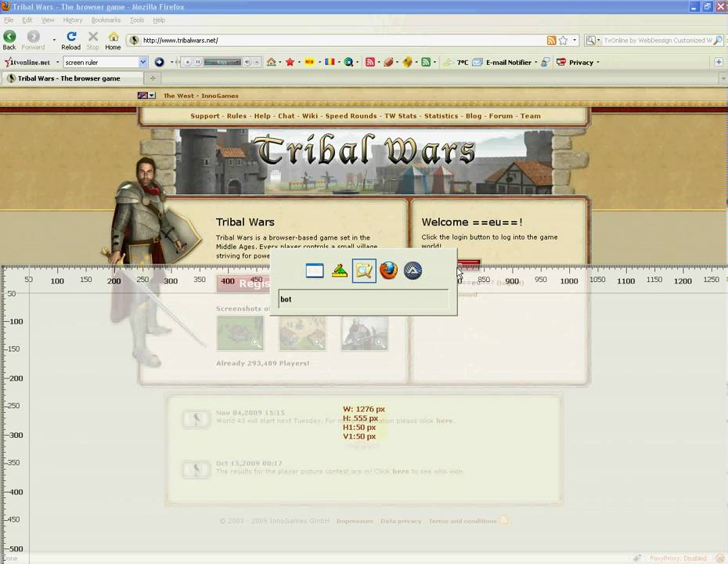Click the TvOnline web search field
Screen dimensions: 728x564
pos(657,41)
